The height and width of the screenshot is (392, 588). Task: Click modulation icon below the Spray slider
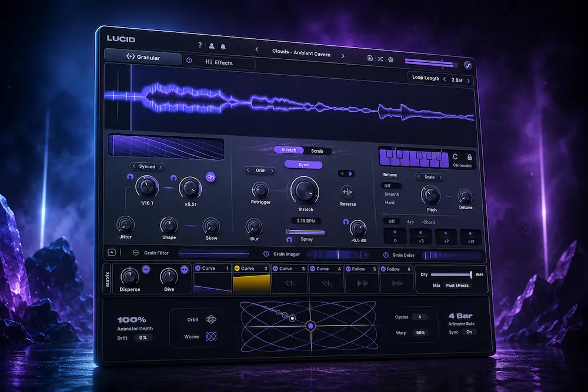coord(289,239)
